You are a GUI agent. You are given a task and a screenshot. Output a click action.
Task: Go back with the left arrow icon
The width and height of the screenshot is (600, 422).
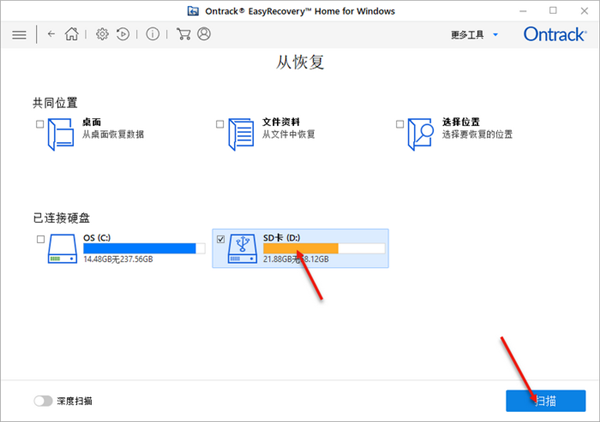point(51,34)
